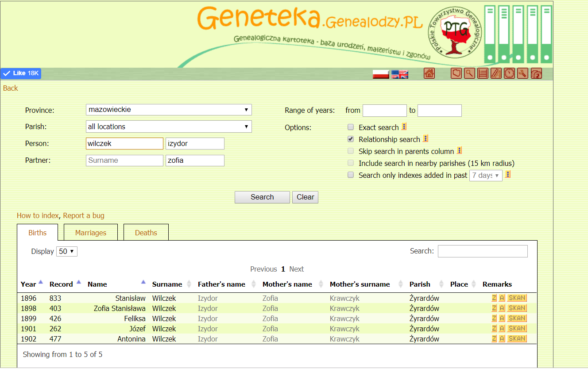
Task: Click the Search button
Action: (262, 197)
